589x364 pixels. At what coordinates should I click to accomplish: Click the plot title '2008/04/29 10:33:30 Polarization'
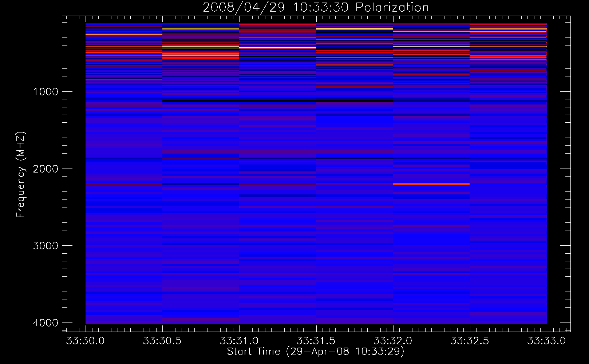click(x=316, y=7)
